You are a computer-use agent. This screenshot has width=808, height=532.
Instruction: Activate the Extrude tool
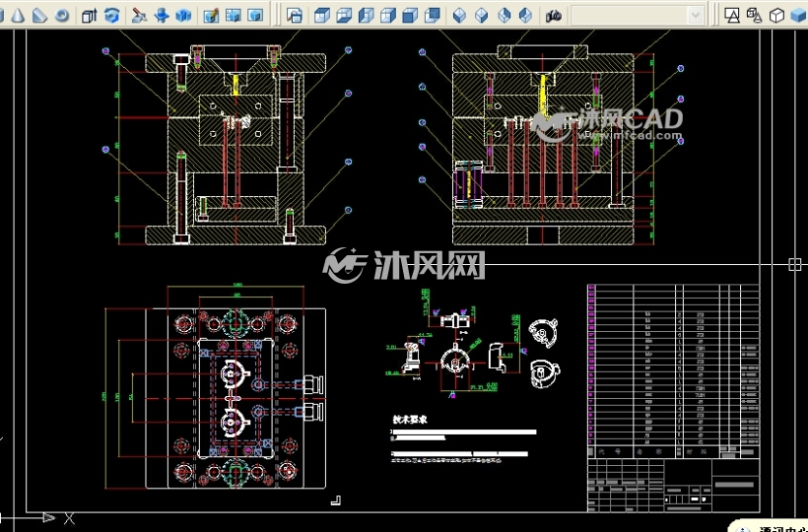click(89, 16)
